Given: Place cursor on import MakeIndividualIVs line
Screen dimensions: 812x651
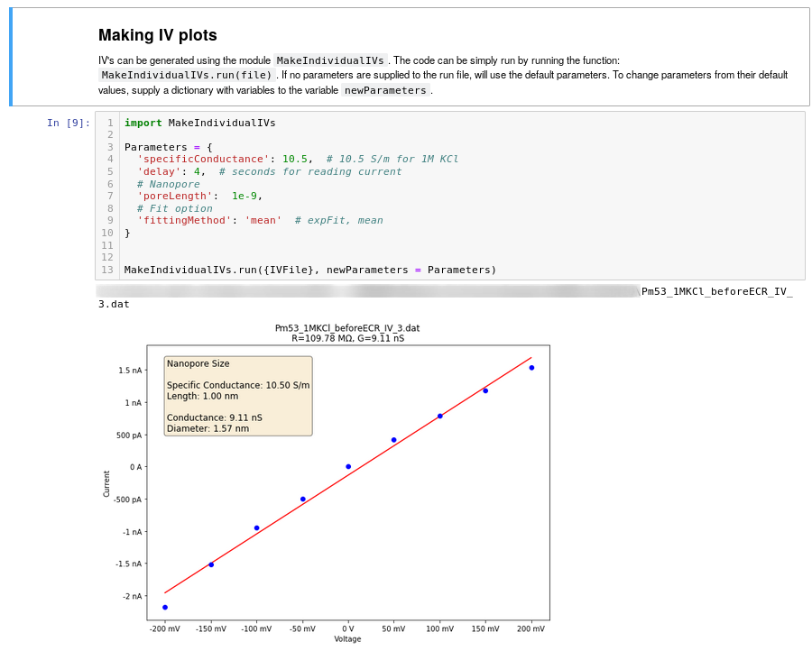Looking at the screenshot, I should 199,123.
